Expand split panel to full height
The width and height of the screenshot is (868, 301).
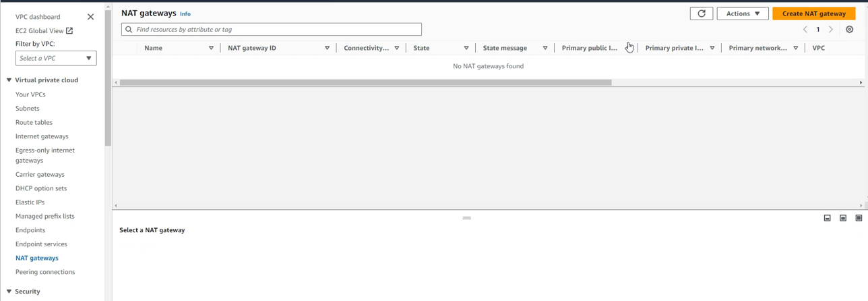858,218
